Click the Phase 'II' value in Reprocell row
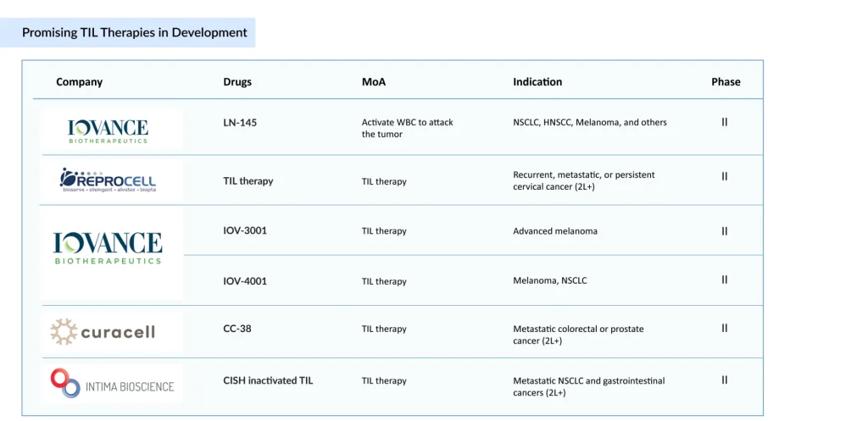The height and width of the screenshot is (421, 868). tap(725, 176)
